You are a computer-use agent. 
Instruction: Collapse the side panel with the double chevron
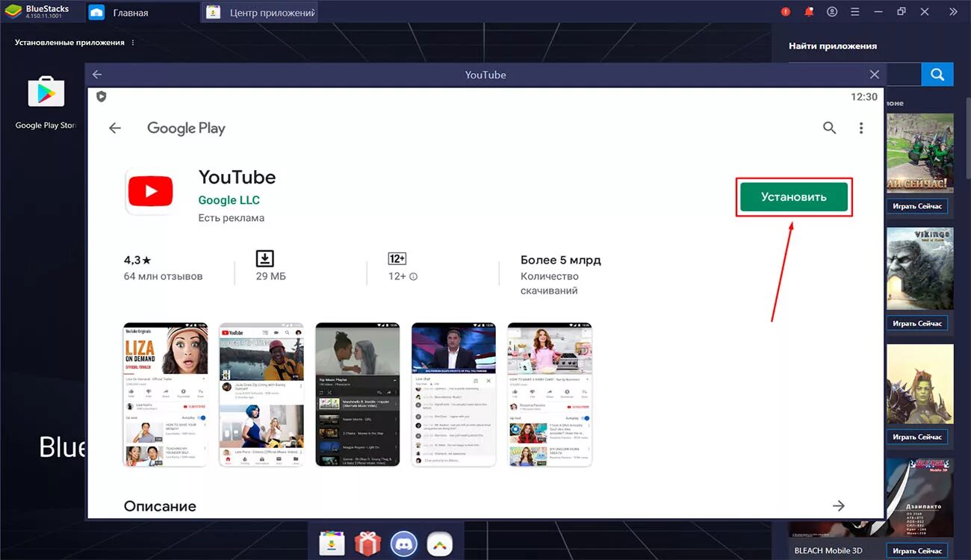point(953,12)
